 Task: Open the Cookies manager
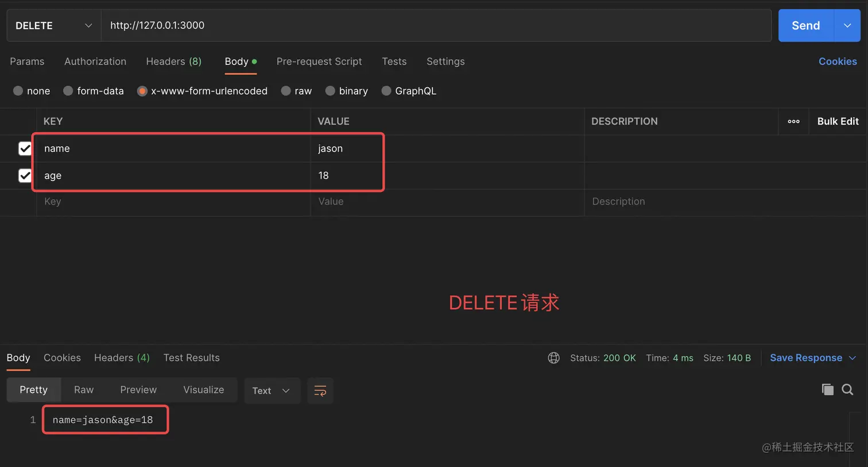838,61
